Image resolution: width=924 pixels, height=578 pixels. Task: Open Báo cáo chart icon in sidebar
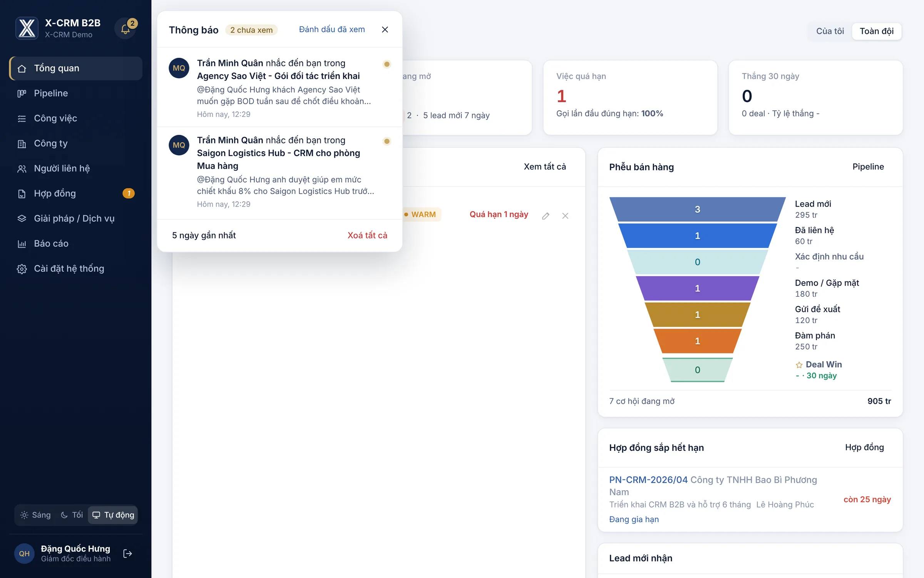pos(22,244)
